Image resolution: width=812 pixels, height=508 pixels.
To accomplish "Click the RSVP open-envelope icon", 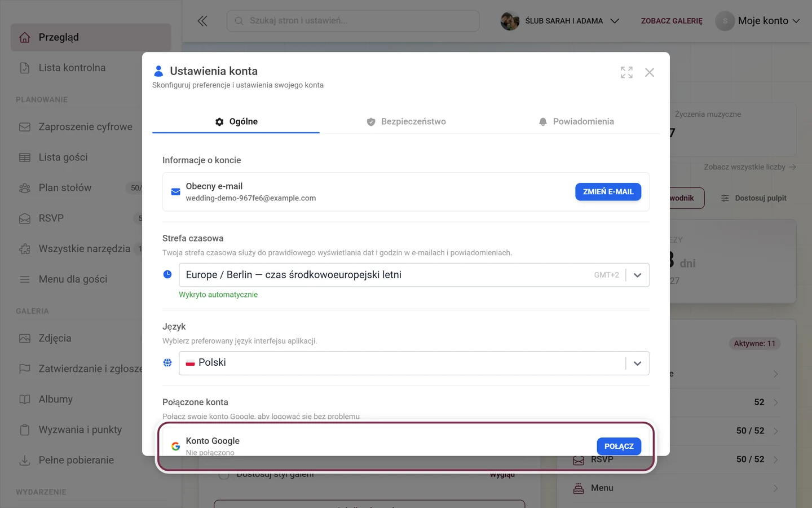I will click(x=25, y=218).
